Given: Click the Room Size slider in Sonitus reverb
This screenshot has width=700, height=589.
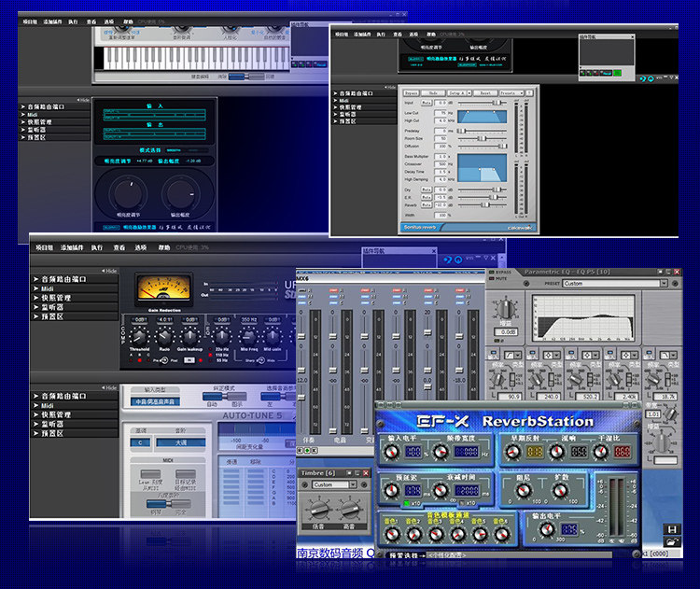Looking at the screenshot, I should click(483, 138).
